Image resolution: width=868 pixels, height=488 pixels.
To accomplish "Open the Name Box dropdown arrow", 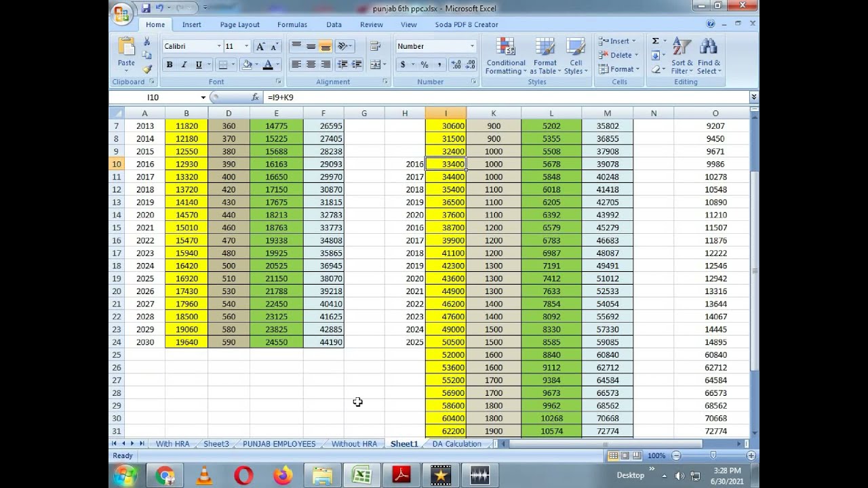I will tap(203, 98).
